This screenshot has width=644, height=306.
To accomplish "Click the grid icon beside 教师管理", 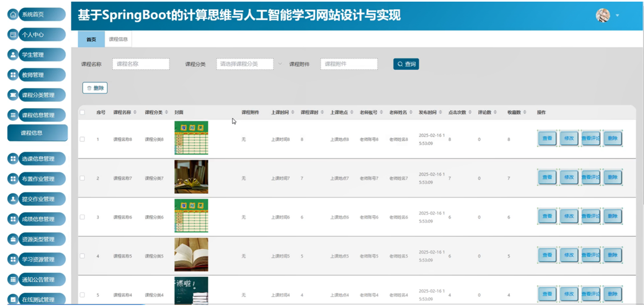I will pyautogui.click(x=13, y=75).
